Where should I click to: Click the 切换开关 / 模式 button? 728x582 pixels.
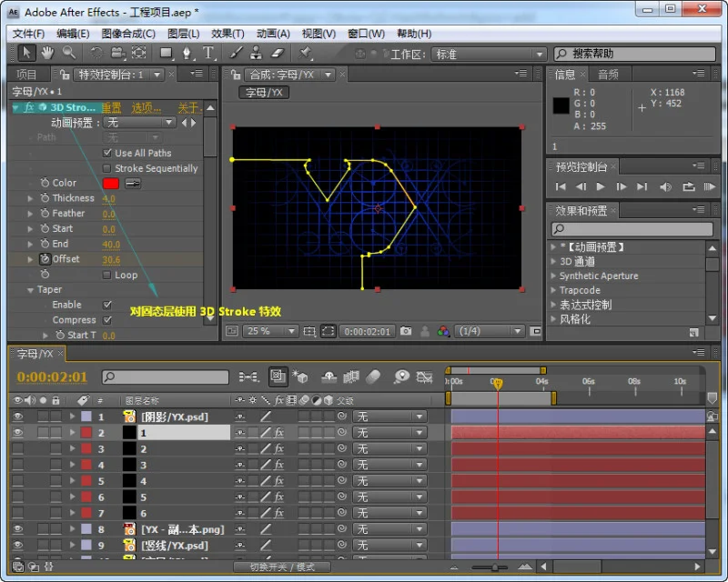[282, 567]
